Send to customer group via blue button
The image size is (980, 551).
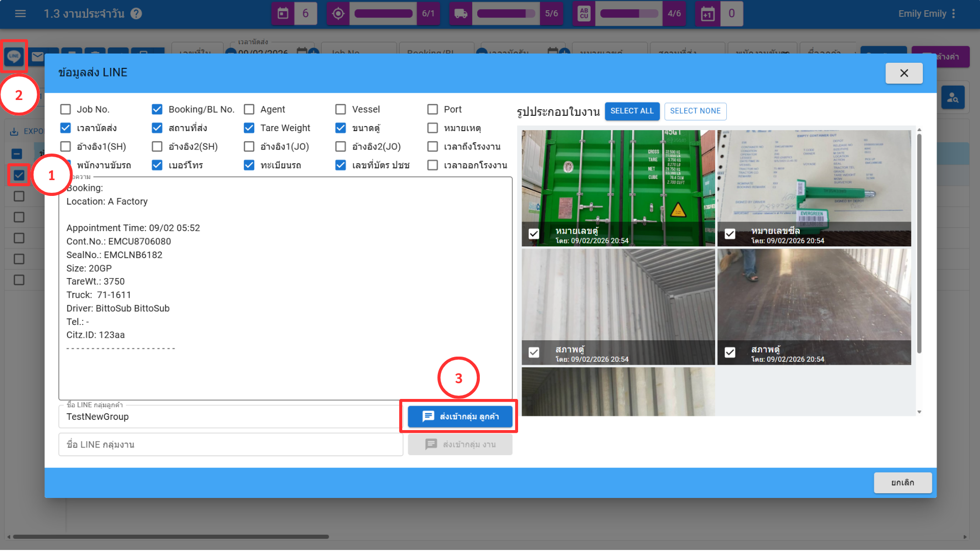pos(460,416)
